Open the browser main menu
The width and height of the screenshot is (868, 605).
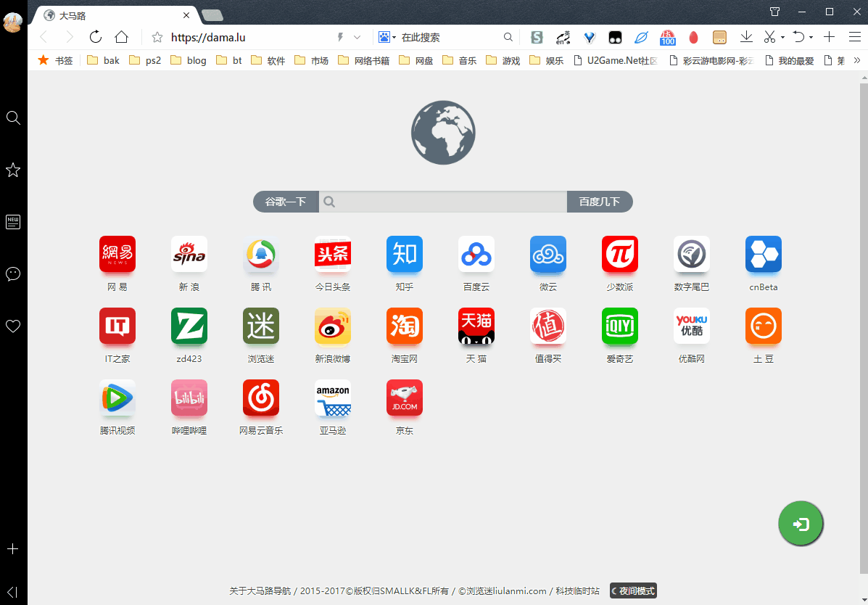tap(855, 37)
